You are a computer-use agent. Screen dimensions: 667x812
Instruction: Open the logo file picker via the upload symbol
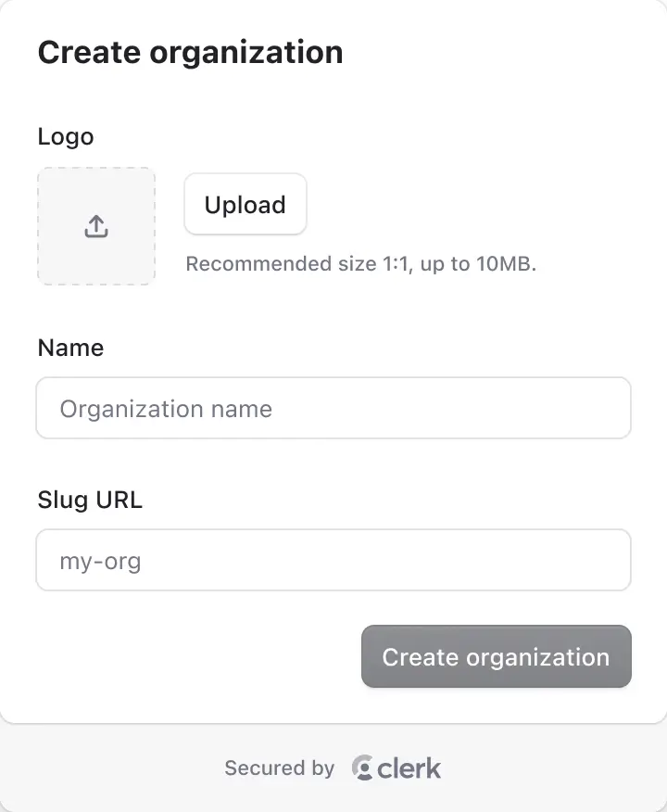pyautogui.click(x=95, y=225)
